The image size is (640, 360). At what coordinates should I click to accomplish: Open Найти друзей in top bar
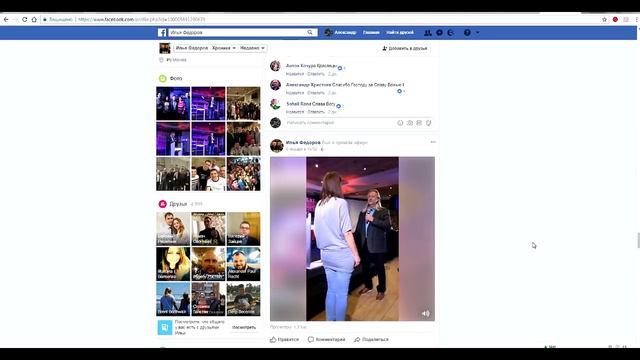pyautogui.click(x=400, y=32)
